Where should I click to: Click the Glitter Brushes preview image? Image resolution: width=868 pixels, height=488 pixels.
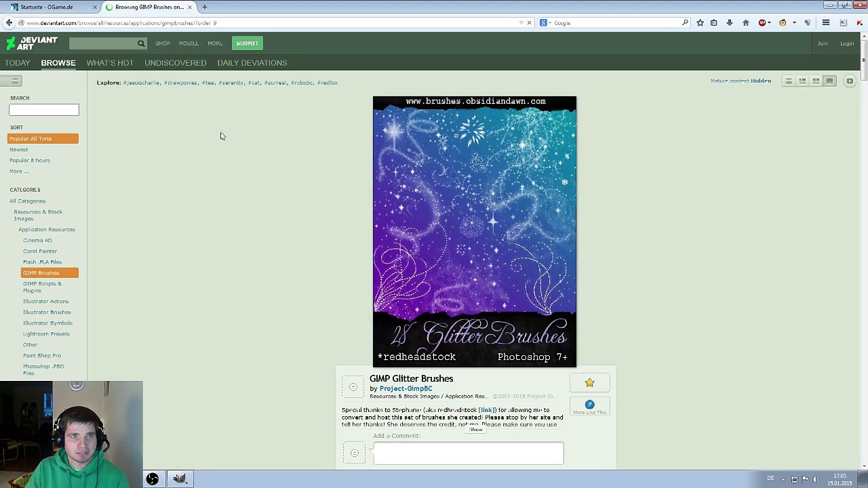click(475, 232)
